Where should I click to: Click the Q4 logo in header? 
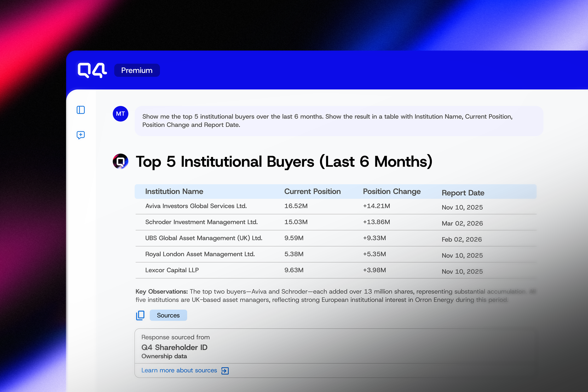coord(92,70)
